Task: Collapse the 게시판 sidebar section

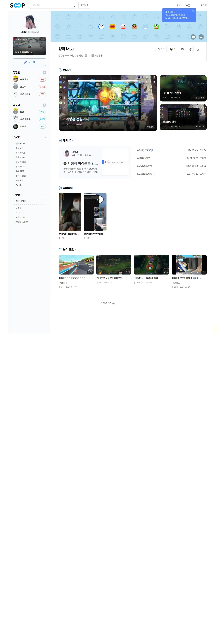Action: (x=45, y=195)
